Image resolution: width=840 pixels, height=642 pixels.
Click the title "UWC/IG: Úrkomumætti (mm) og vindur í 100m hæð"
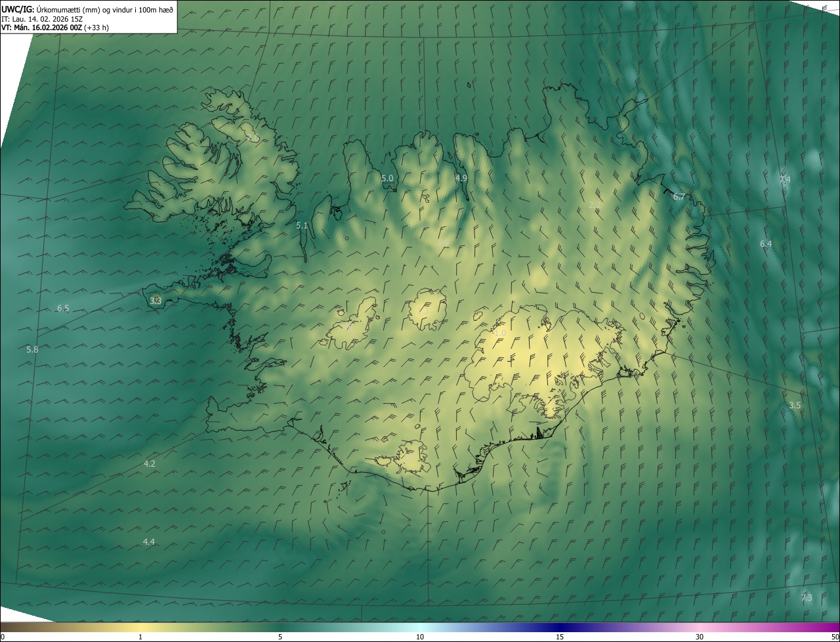[x=87, y=9]
